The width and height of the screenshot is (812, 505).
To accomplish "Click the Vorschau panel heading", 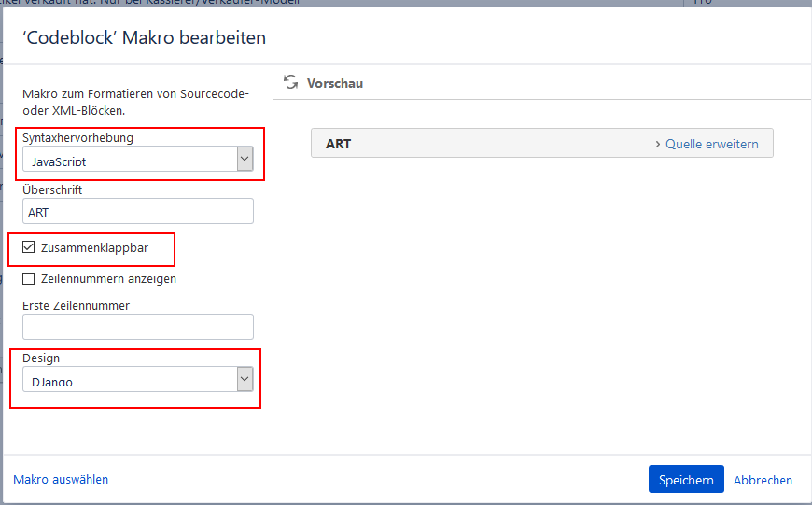I will [x=334, y=83].
